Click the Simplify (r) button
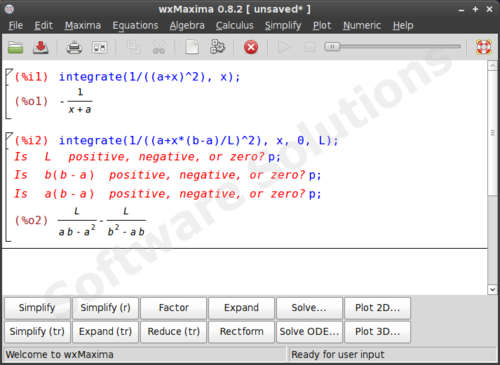Screen dimensions: 500x365 pos(105,308)
